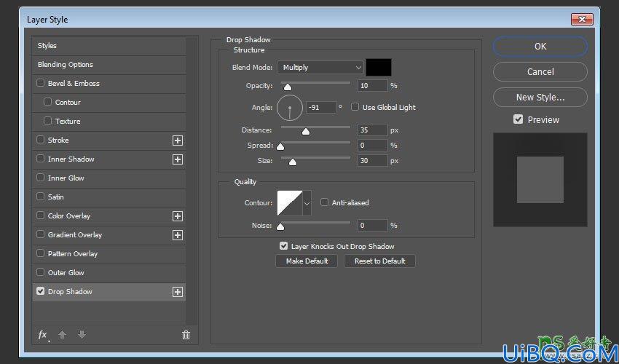Enable the Color Overlay checkbox

pyautogui.click(x=40, y=215)
